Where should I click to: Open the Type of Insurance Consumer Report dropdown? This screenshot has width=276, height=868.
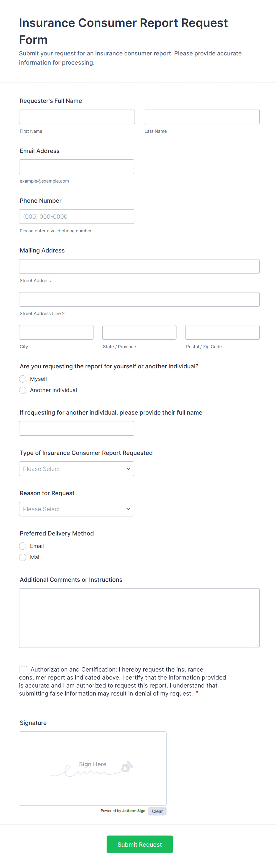76,469
